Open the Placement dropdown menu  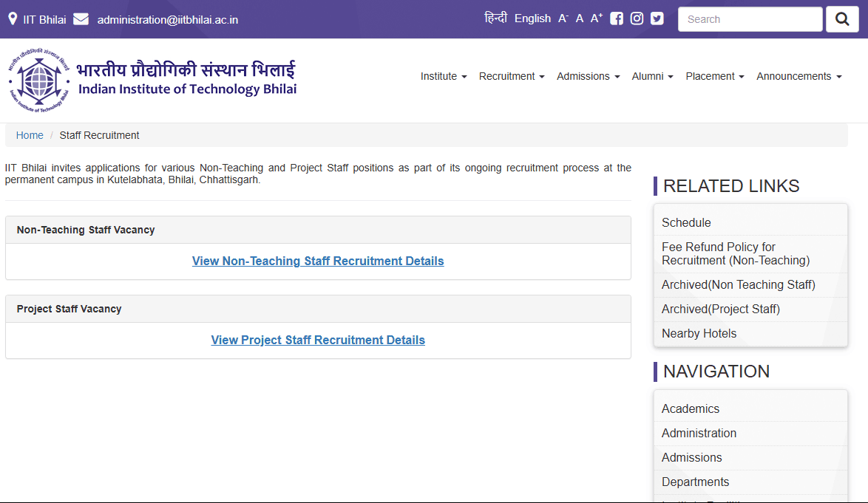click(713, 76)
